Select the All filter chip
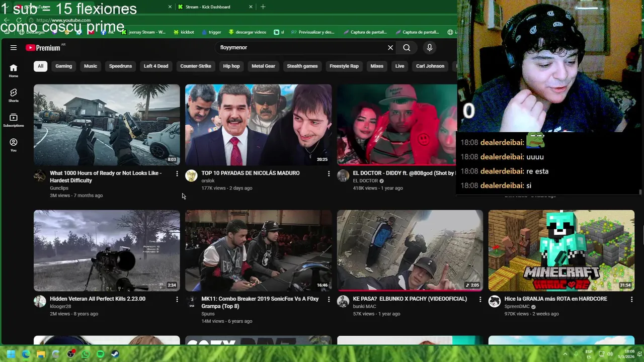 40,66
